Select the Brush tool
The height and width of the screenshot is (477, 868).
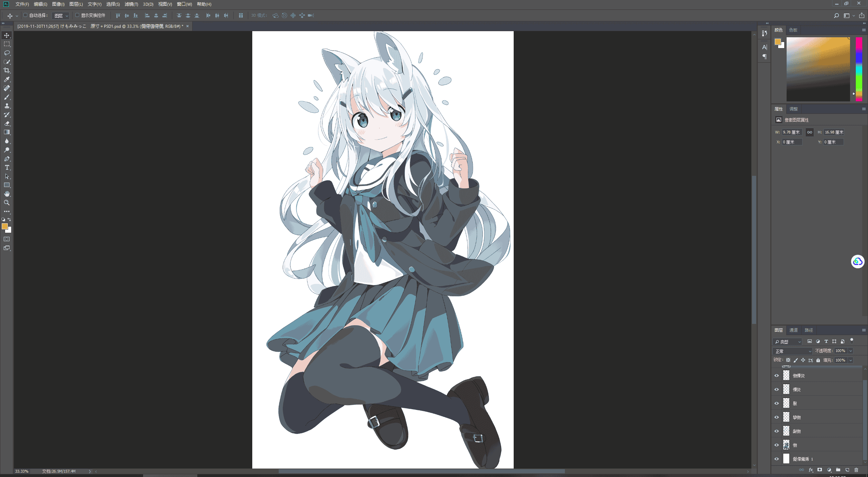point(7,97)
